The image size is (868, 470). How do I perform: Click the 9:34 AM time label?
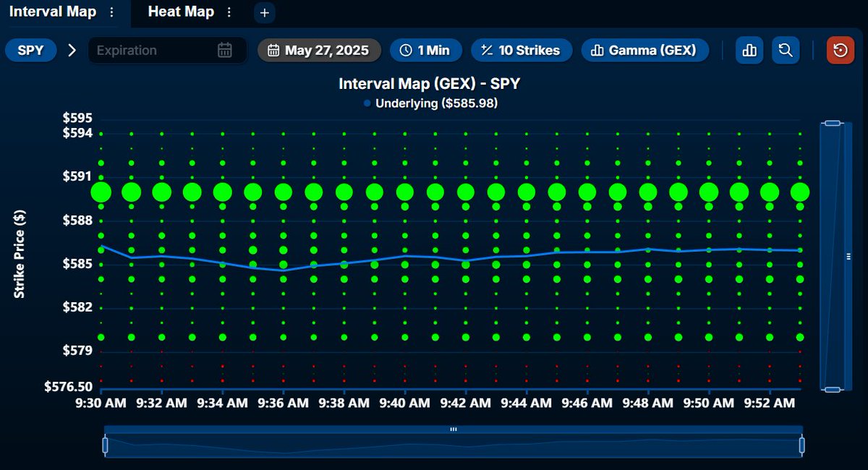tap(223, 402)
